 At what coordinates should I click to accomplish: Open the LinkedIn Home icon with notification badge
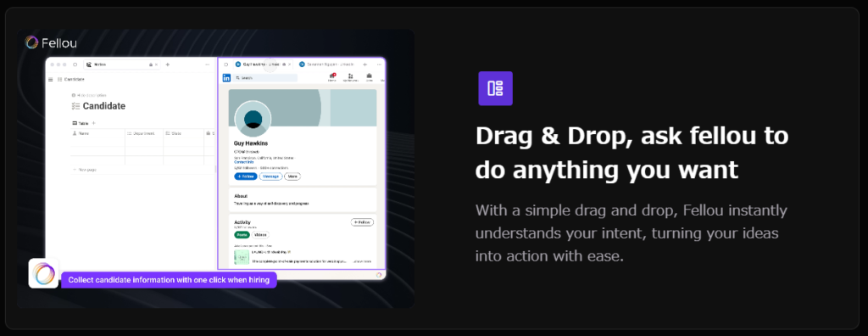coord(332,77)
